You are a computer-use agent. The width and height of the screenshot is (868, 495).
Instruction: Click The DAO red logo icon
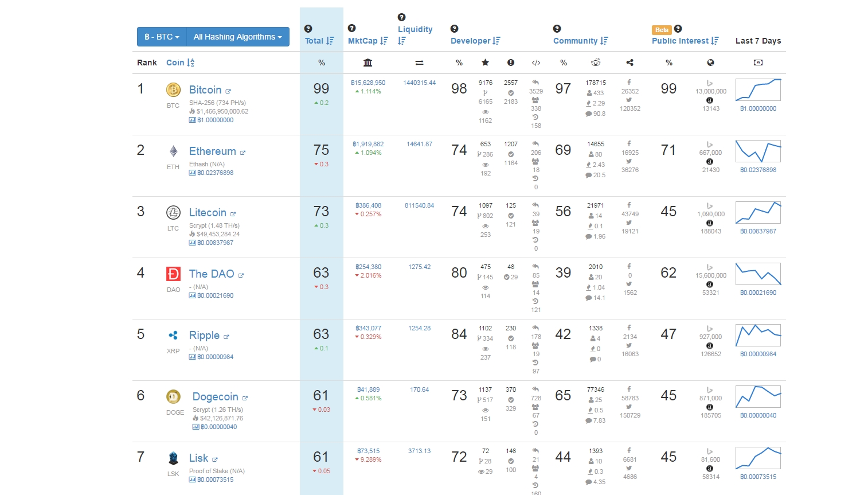173,274
